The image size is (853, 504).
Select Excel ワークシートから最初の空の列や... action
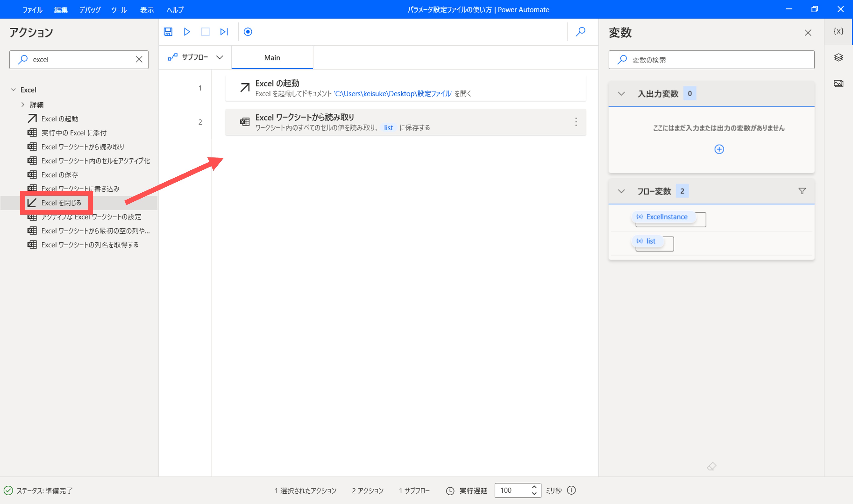[95, 231]
